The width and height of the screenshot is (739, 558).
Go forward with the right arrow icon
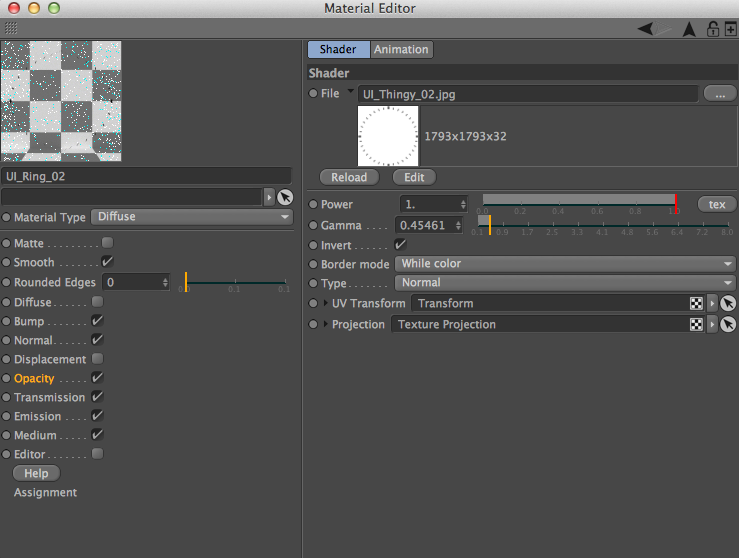[x=663, y=29]
